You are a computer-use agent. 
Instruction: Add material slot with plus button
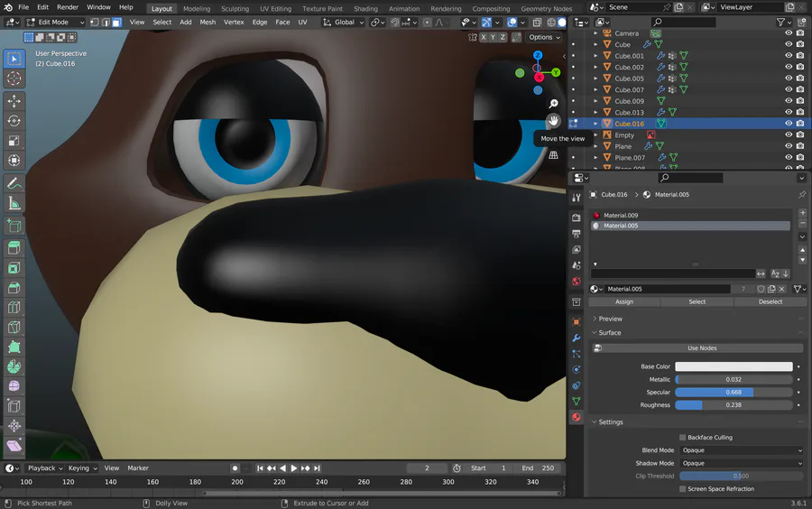point(802,213)
